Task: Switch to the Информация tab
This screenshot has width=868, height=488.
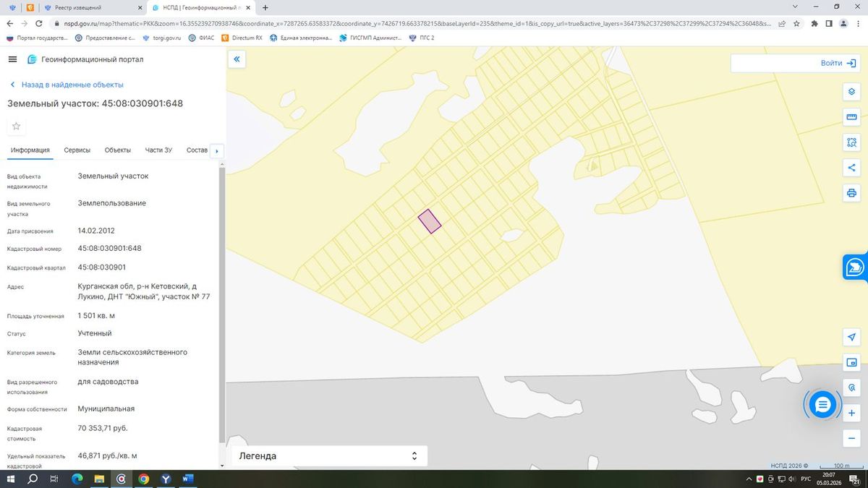Action: [30, 150]
